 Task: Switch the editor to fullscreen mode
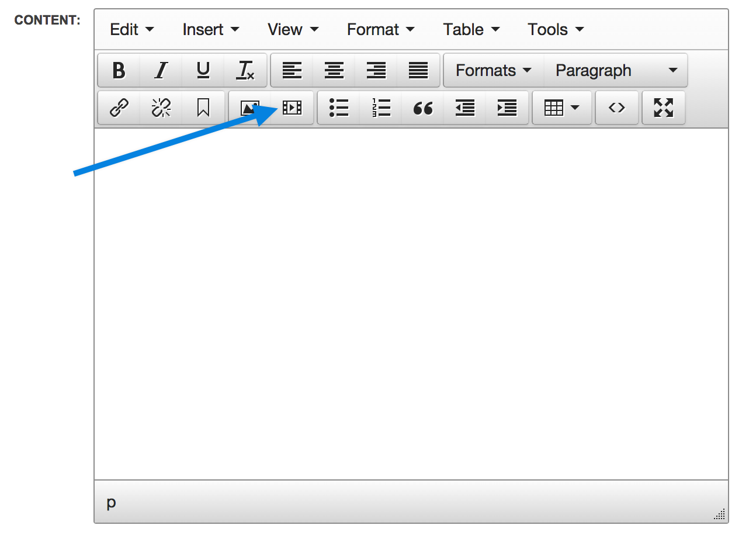pos(664,108)
